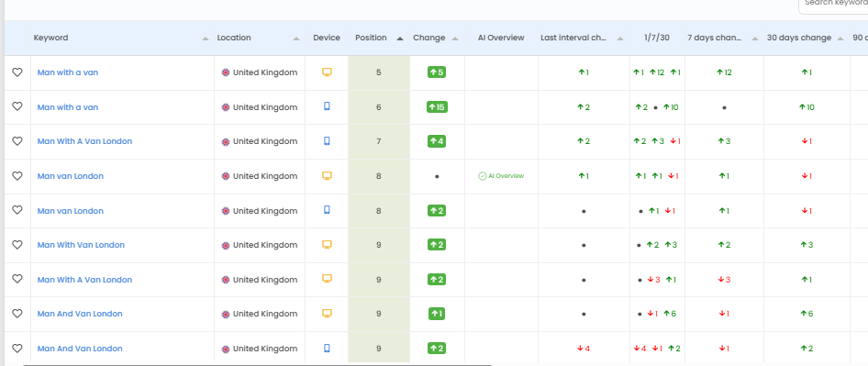868x366 pixels.
Task: Click UK flag in position 7 row
Action: pyautogui.click(x=226, y=142)
